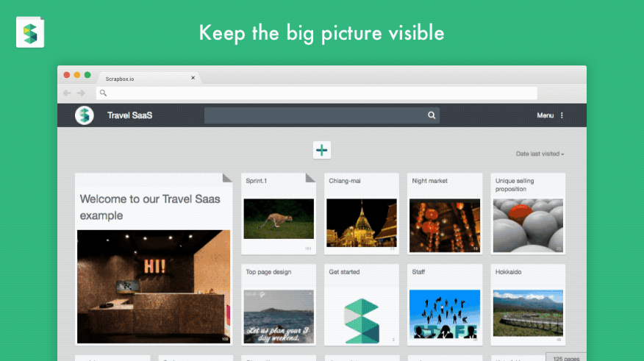
Task: Click the 125 pages counter
Action: [x=566, y=357]
